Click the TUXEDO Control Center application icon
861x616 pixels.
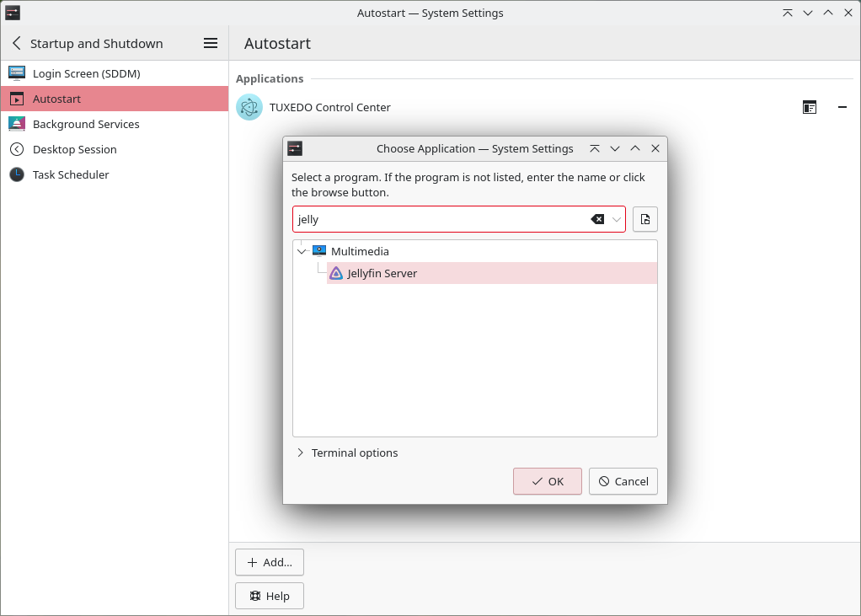249,107
